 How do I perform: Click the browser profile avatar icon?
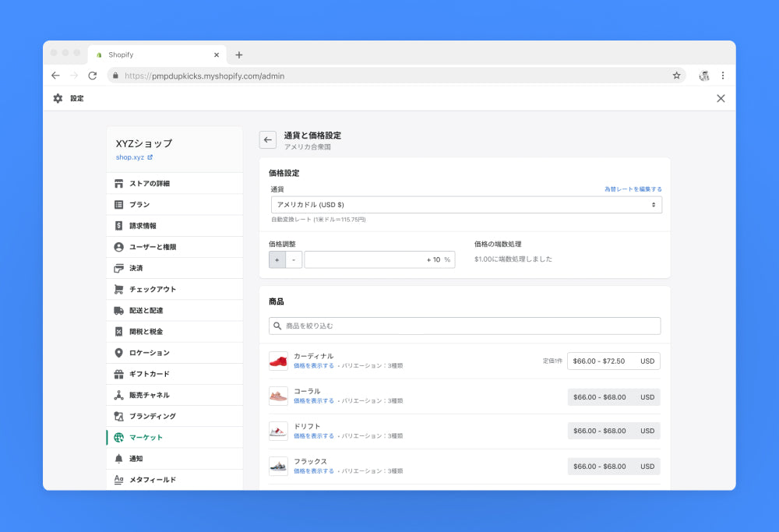[704, 76]
